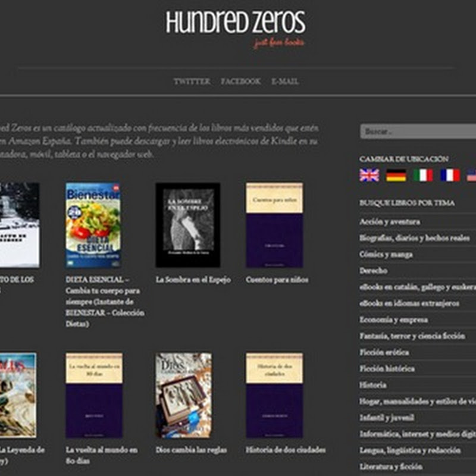Open the E-MAIL nav link

(x=285, y=82)
